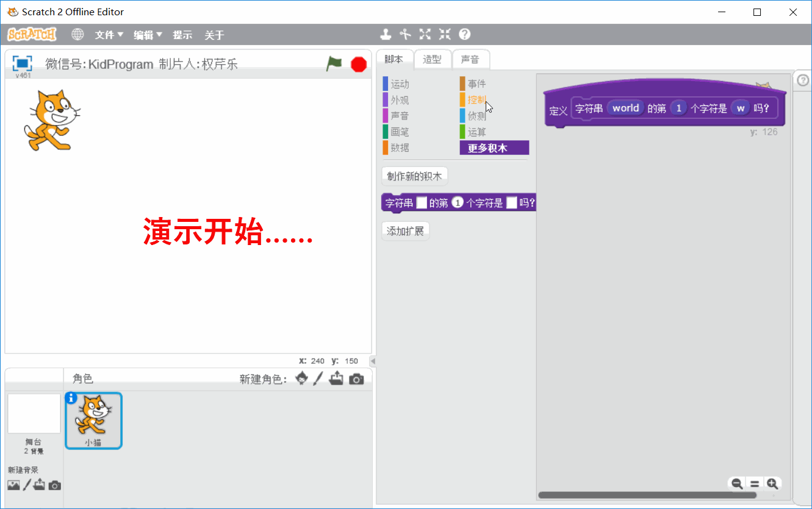Open the 文件 menu
812x509 pixels.
[109, 35]
